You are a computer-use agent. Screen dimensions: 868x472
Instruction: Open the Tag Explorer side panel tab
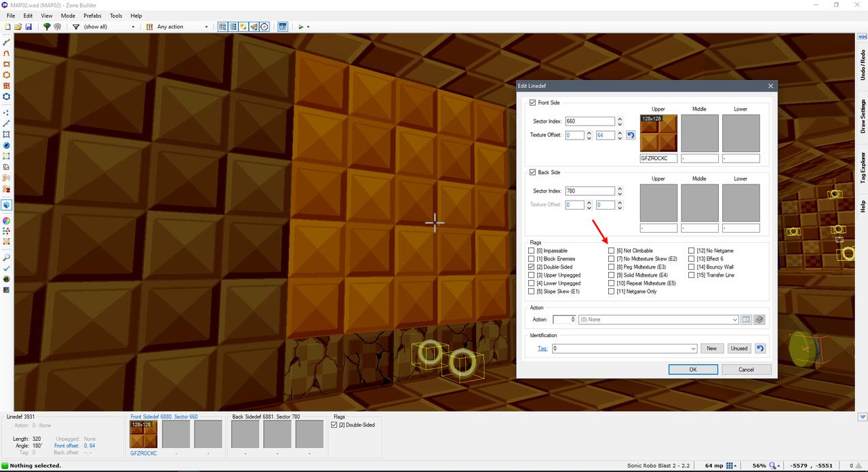[x=863, y=167]
